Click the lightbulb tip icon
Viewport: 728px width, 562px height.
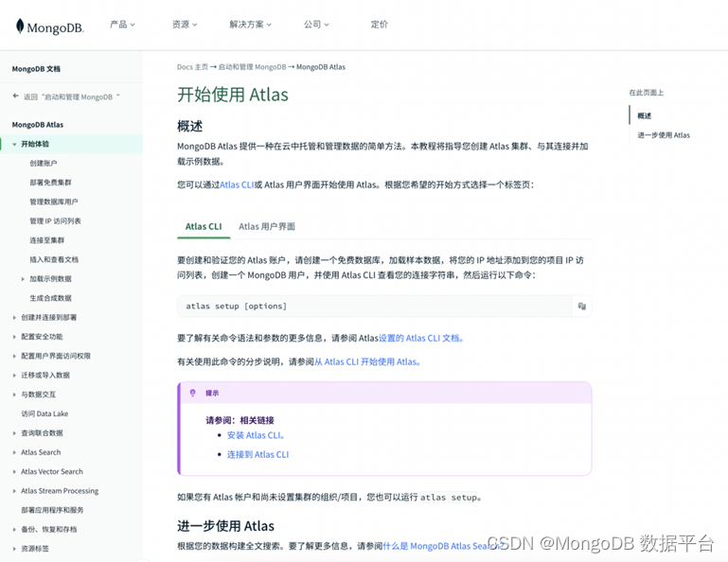193,393
